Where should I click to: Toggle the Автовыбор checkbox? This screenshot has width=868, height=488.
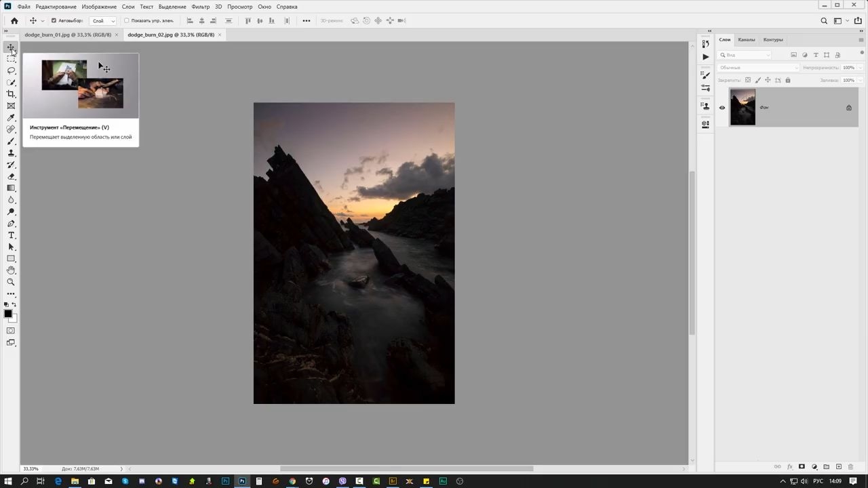coord(54,21)
